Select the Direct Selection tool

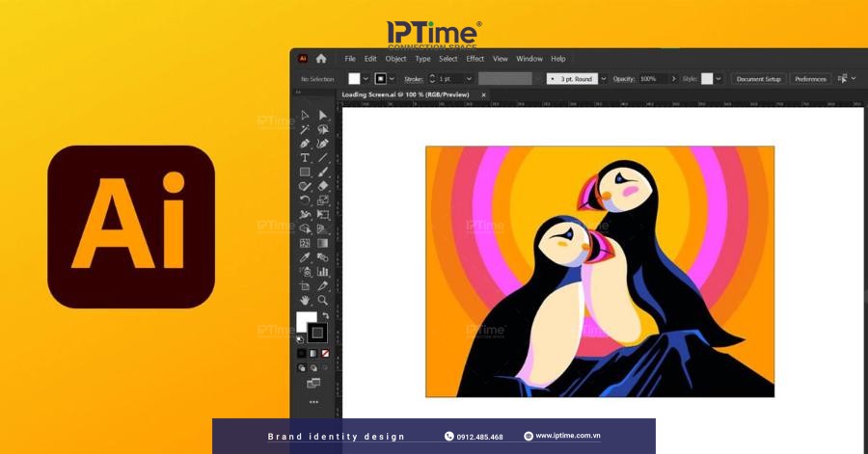(323, 115)
